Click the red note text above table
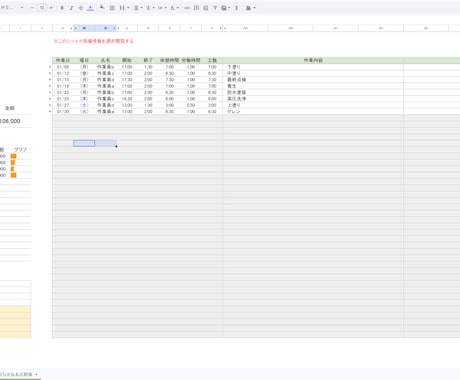This screenshot has height=380, width=460. tap(93, 41)
